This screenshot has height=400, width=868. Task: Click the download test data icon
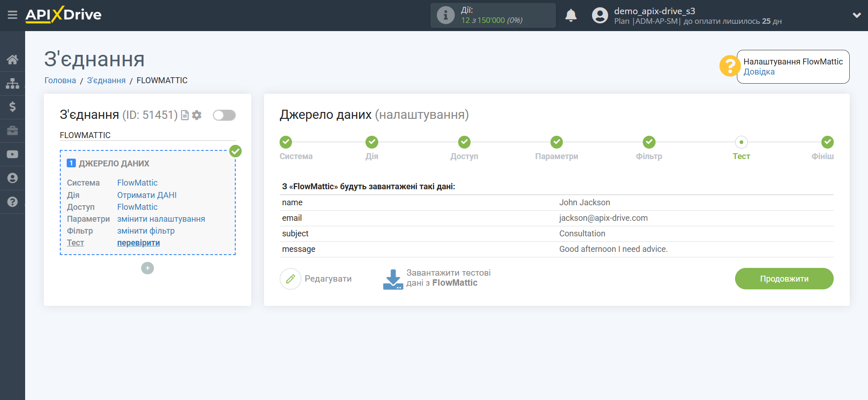pyautogui.click(x=393, y=279)
